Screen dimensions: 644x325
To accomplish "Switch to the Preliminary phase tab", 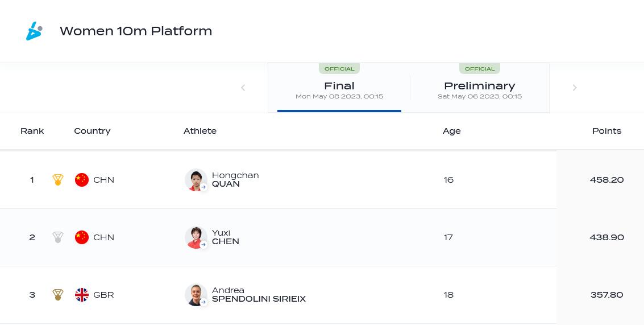I will tap(480, 88).
